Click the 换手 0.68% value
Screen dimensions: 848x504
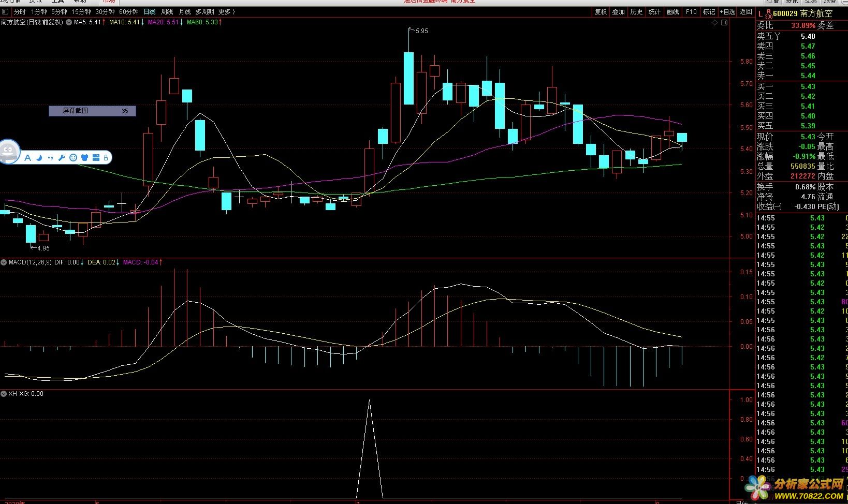coord(805,187)
